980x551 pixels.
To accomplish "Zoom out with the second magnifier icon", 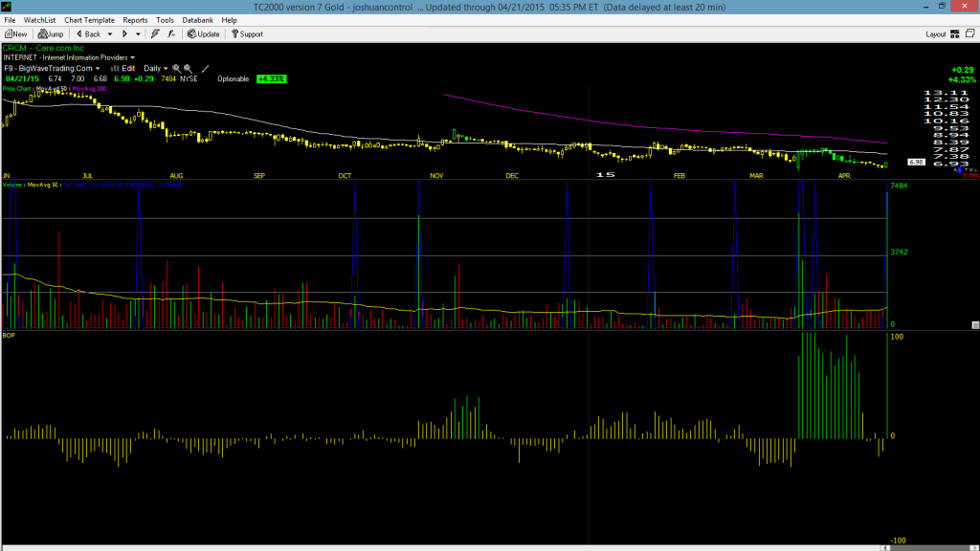I will (188, 68).
